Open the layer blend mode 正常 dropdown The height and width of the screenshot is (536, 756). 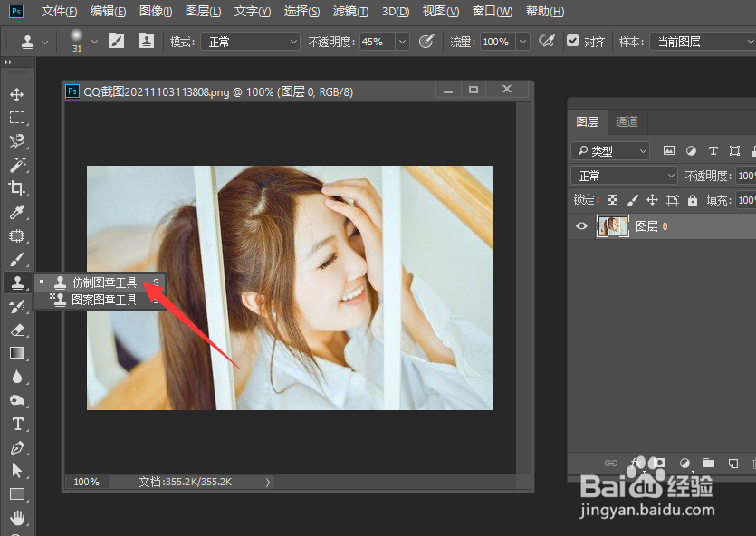click(625, 176)
